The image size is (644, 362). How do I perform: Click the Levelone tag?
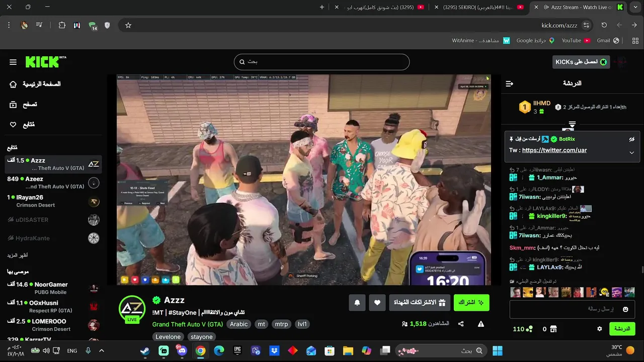(x=168, y=337)
